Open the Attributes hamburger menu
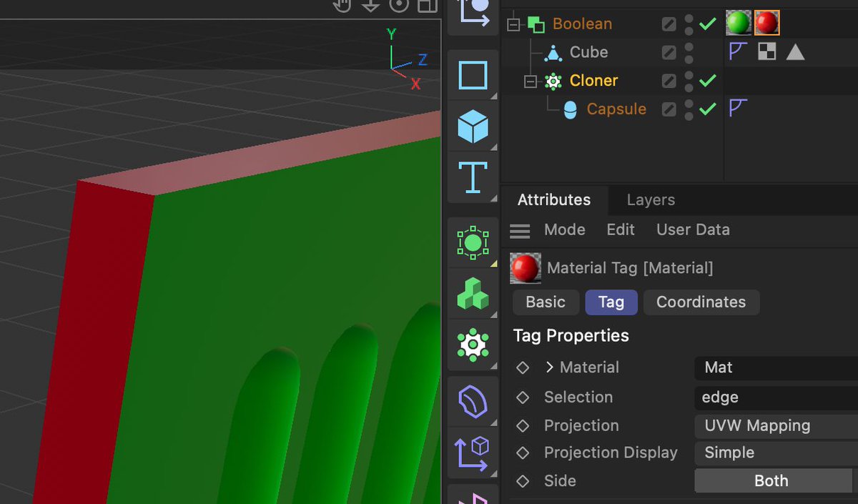 [x=520, y=230]
